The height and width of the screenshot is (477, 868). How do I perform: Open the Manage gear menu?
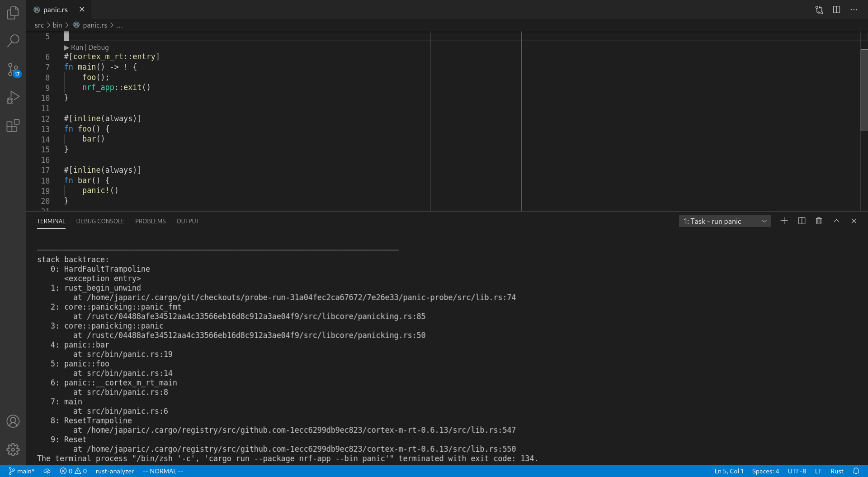point(13,450)
